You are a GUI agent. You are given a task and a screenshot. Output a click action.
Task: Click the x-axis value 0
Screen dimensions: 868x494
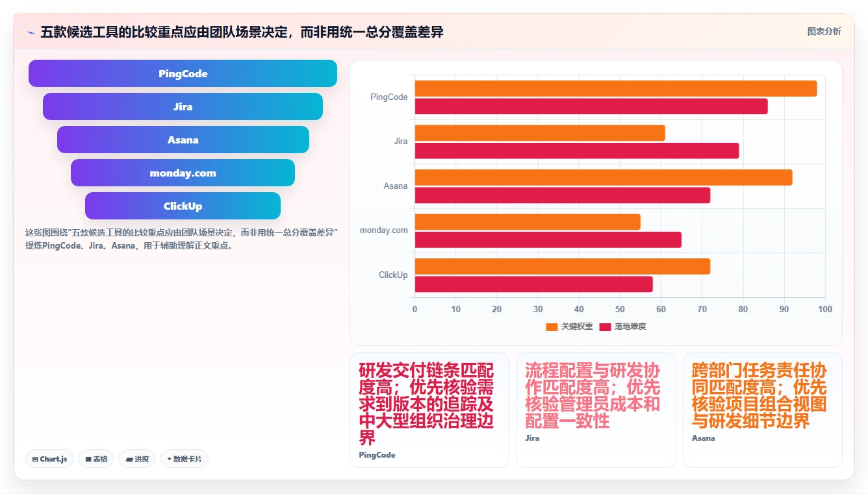click(415, 309)
